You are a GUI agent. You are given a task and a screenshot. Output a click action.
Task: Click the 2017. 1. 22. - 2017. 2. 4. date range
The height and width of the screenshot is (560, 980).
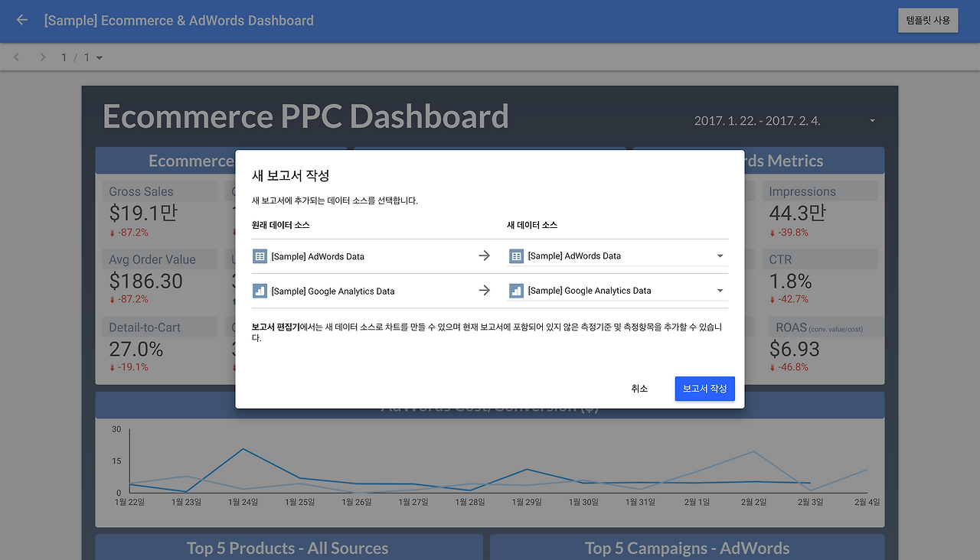point(757,121)
